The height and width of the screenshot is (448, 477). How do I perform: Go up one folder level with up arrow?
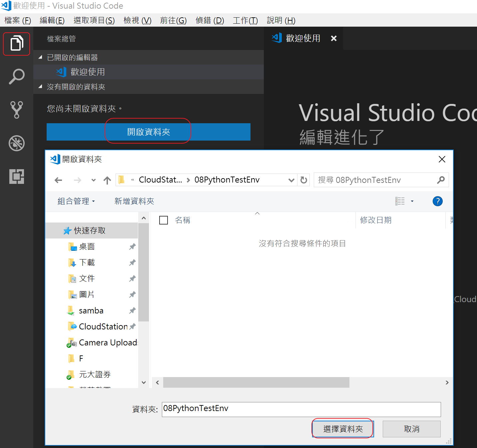107,180
